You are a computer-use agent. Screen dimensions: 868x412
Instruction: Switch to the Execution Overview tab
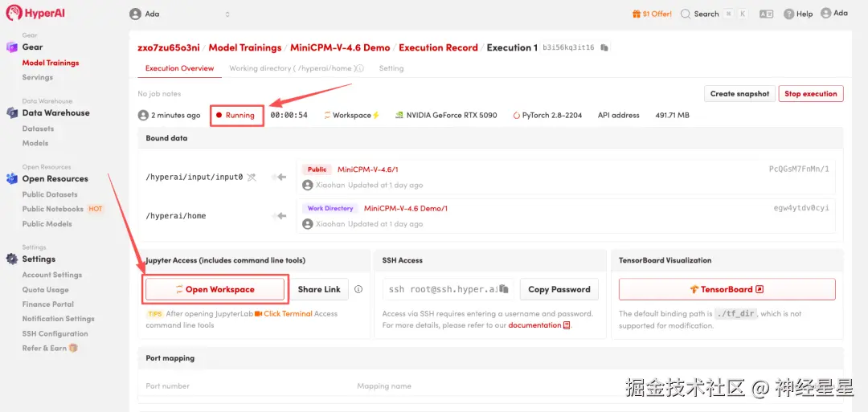tap(179, 68)
